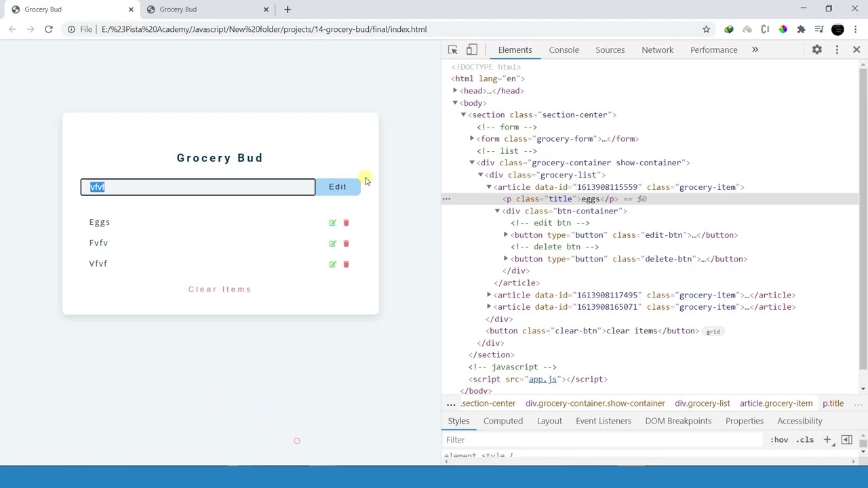Go forward in browser history
The image size is (868, 488).
[31, 29]
